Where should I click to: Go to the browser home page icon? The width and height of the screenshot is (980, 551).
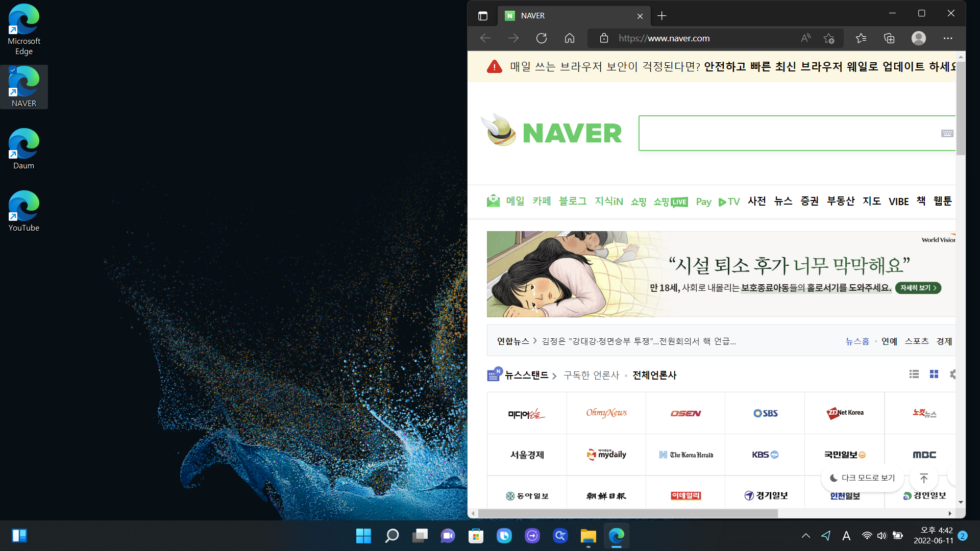click(x=570, y=38)
